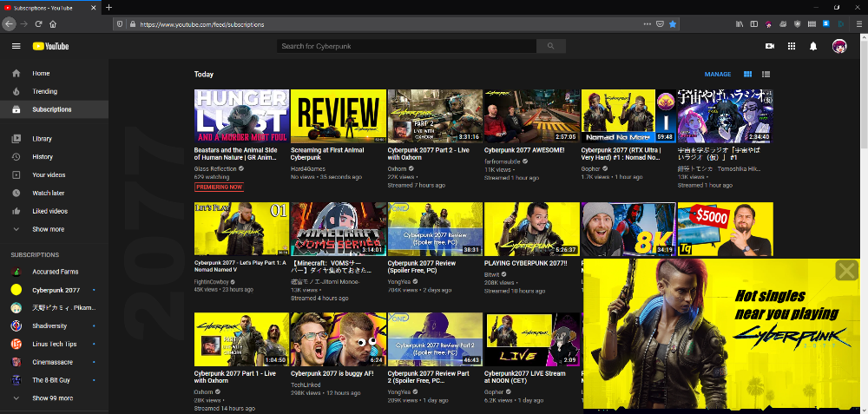Open Minecraft VOMS Server thumbnail
The height and width of the screenshot is (414, 868).
pyautogui.click(x=339, y=228)
